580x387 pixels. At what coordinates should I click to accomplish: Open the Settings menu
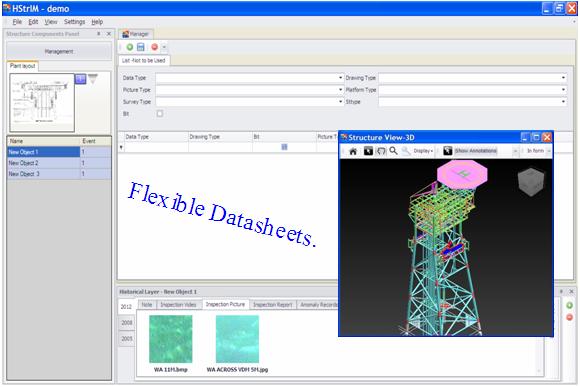pos(74,22)
